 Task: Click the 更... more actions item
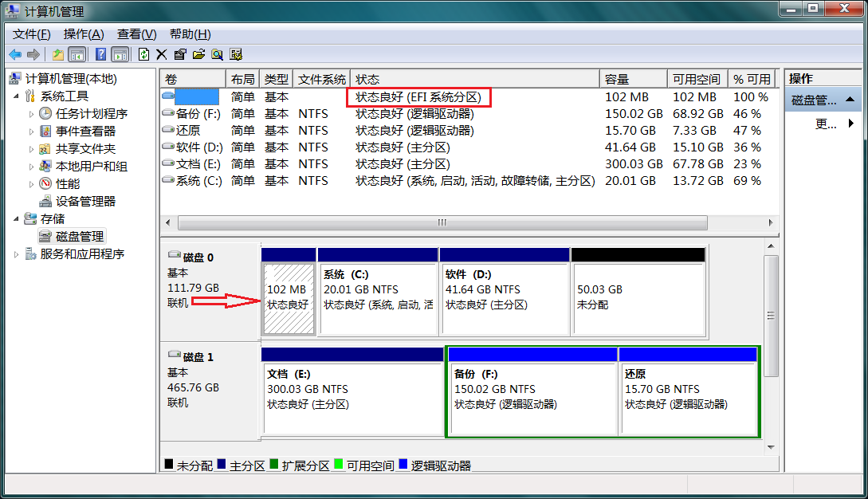point(825,124)
